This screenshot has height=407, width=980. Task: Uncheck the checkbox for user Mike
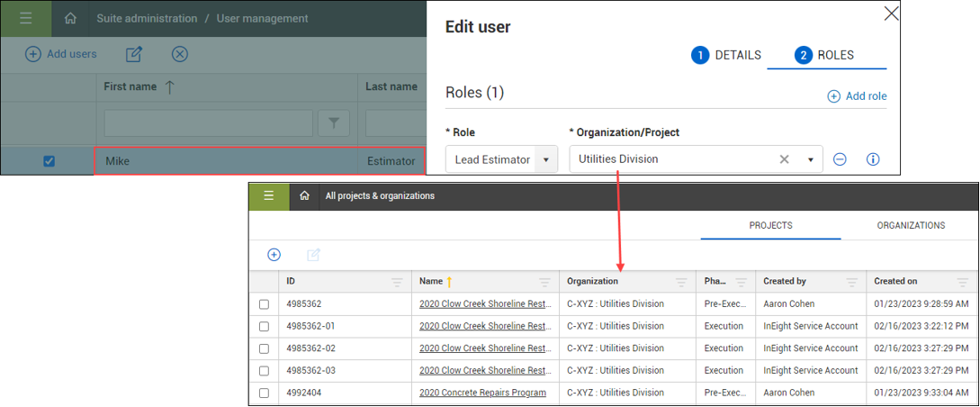click(49, 161)
